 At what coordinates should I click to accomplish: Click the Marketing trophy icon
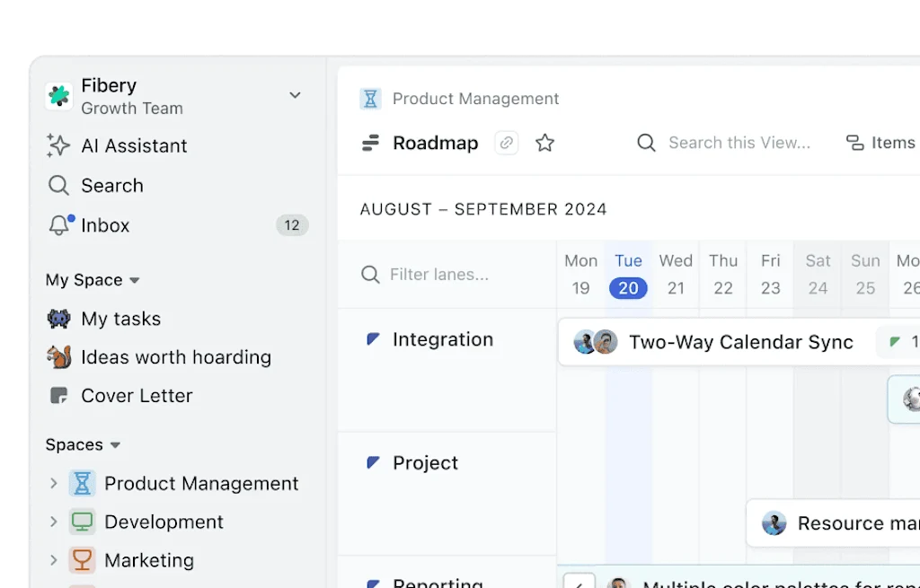pyautogui.click(x=82, y=560)
